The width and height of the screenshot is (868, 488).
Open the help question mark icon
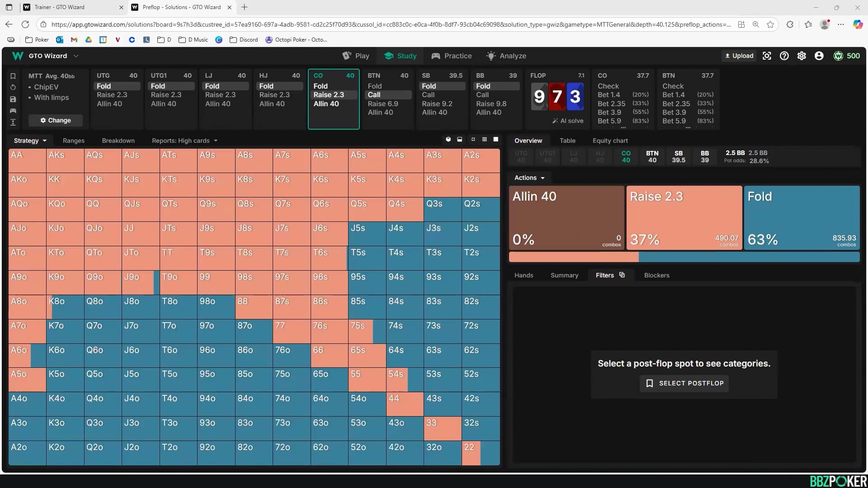[784, 56]
